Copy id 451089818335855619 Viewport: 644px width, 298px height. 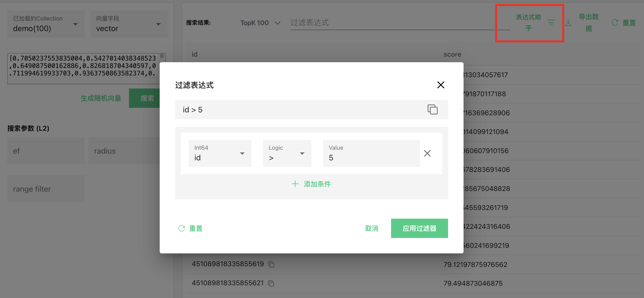coord(271,264)
